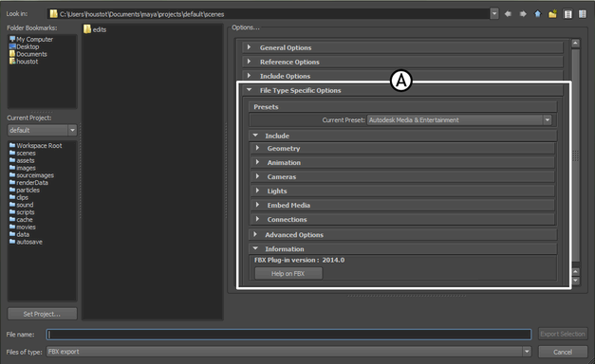Expand Reference Options section
This screenshot has height=364, width=595.
click(x=402, y=62)
